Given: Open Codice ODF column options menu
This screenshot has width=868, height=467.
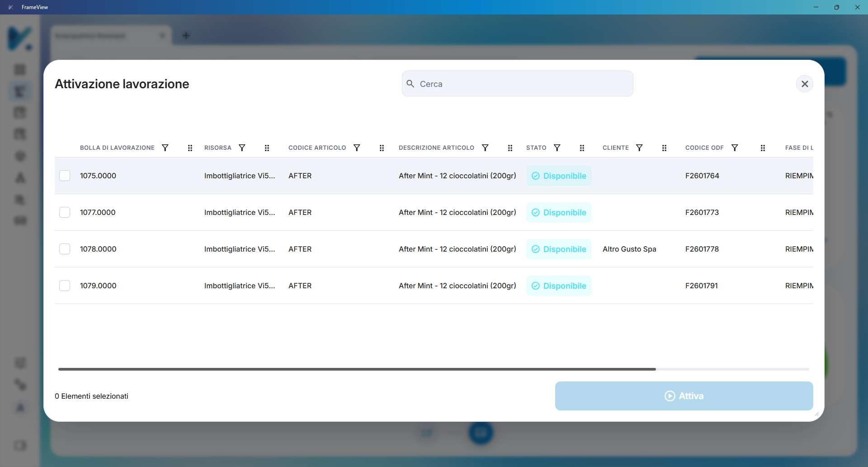Looking at the screenshot, I should 763,148.
